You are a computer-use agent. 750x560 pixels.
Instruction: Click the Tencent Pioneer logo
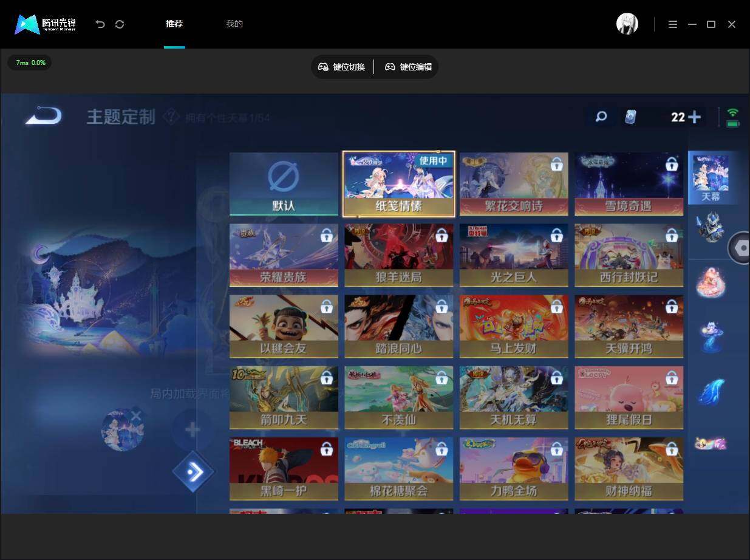[x=46, y=24]
